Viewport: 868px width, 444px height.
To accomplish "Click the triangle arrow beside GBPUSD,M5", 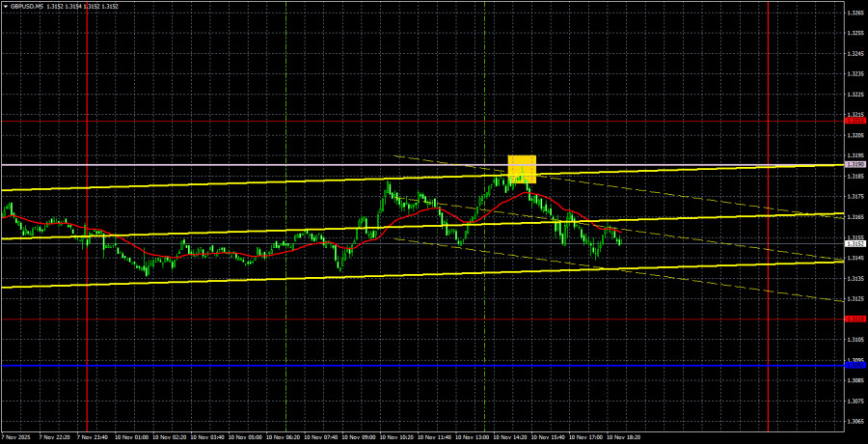I will (x=5, y=5).
